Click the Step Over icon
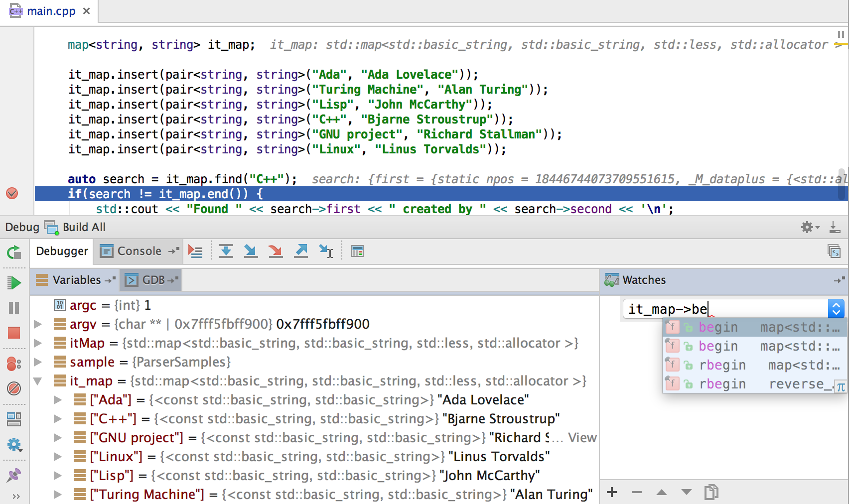Image resolution: width=849 pixels, height=504 pixels. pos(226,251)
